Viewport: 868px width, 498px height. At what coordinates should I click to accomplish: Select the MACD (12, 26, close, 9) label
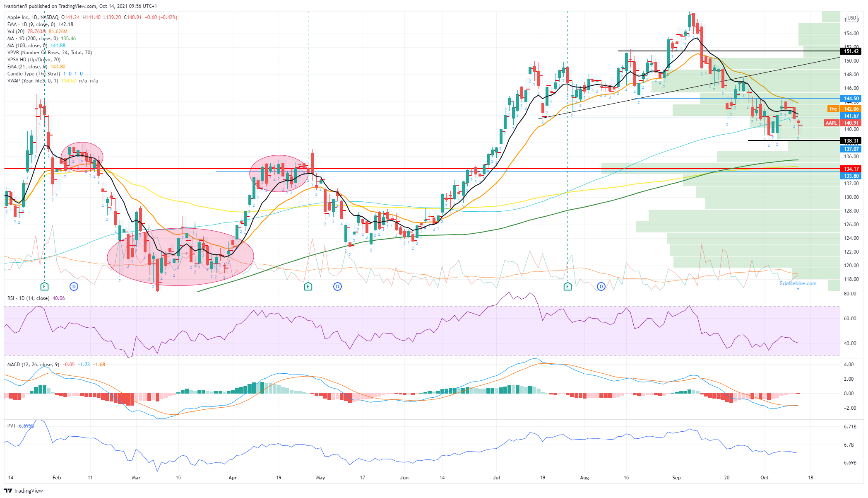[56, 365]
